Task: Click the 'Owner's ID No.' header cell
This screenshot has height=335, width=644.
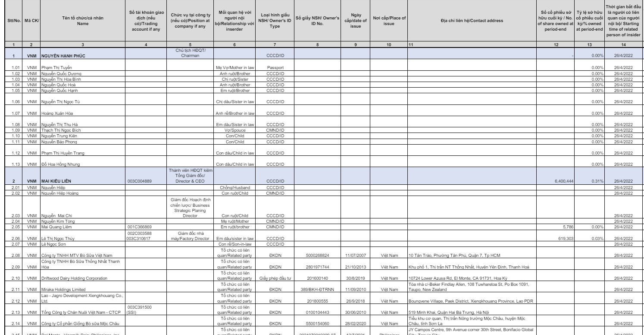Action: [x=318, y=20]
